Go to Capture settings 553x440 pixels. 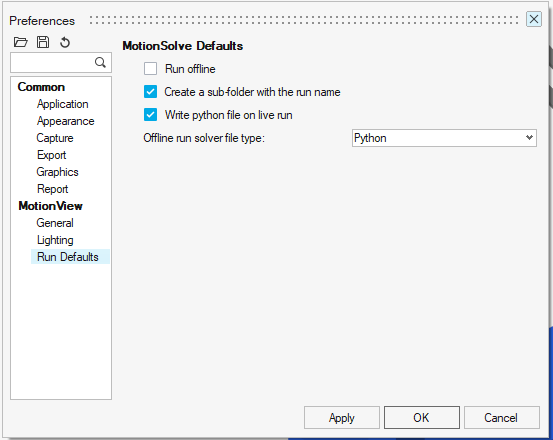click(x=55, y=138)
